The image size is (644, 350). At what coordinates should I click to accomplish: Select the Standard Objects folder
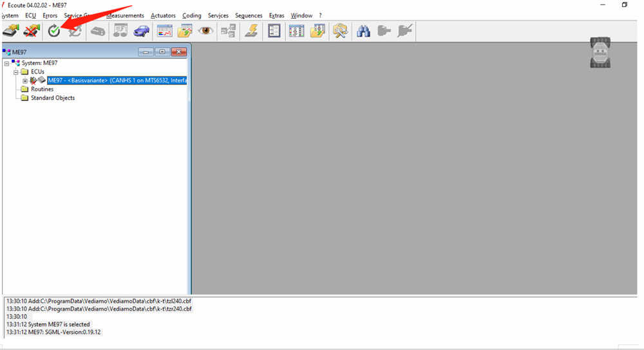[x=52, y=98]
